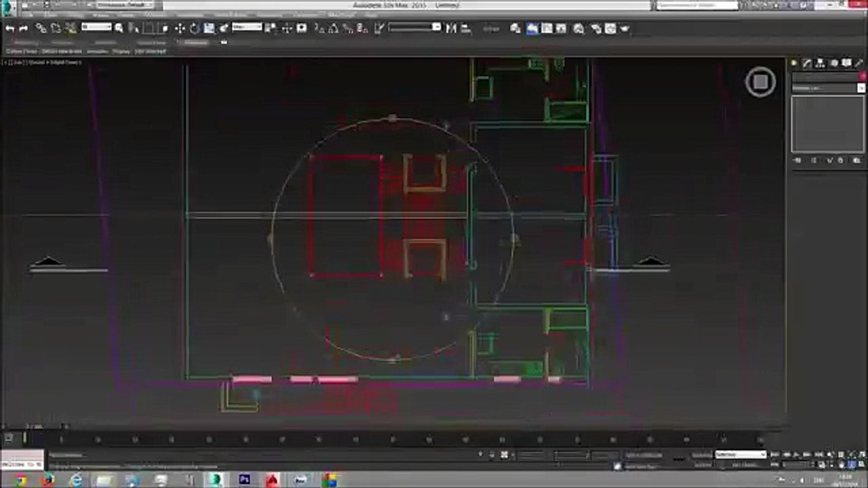Toggle the 3D Snaps button
This screenshot has width=868, height=488.
319,28
